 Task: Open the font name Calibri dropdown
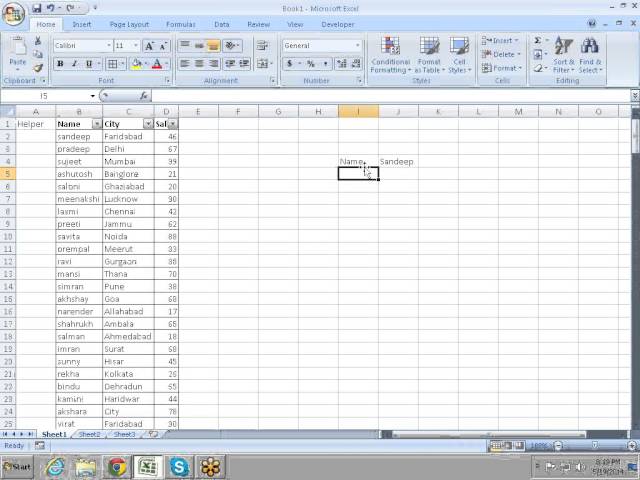click(x=109, y=46)
